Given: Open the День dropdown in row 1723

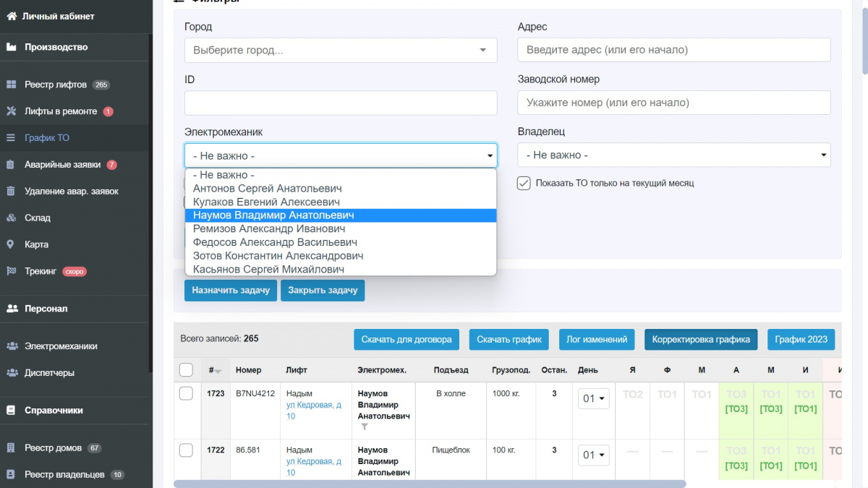Looking at the screenshot, I should (x=593, y=398).
